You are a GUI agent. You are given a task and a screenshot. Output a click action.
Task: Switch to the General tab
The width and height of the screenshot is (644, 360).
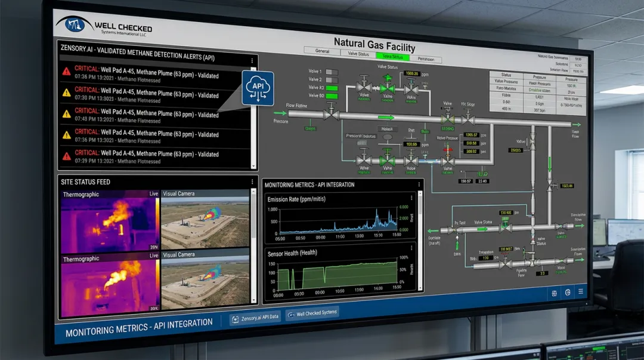(x=323, y=51)
